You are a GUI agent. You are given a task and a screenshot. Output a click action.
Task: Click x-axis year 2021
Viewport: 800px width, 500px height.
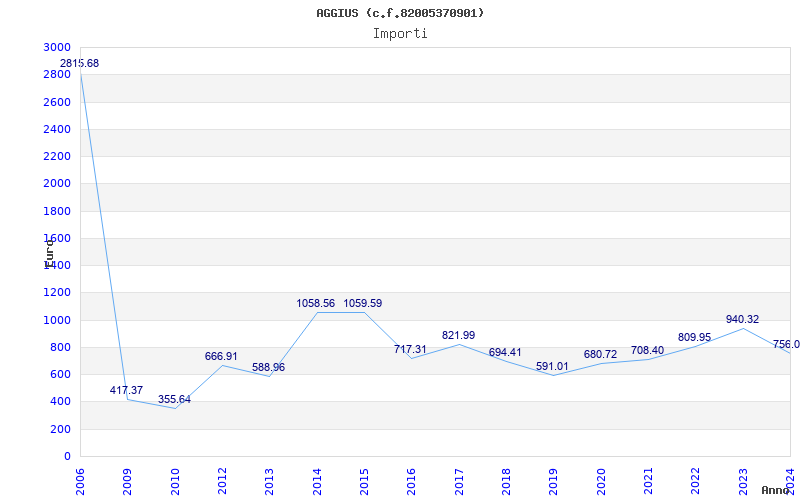(x=648, y=482)
